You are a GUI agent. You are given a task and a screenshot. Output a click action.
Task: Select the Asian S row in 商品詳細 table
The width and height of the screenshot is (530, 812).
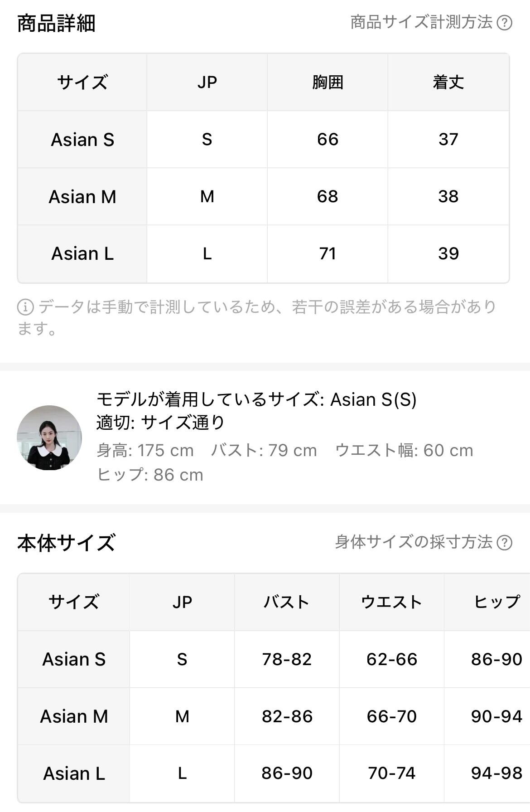(x=82, y=140)
